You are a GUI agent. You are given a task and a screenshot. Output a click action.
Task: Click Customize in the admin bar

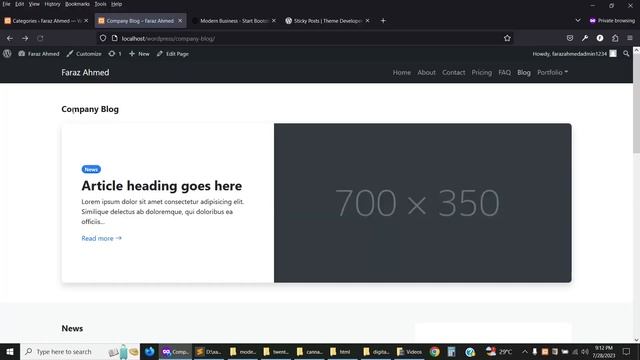84,53
